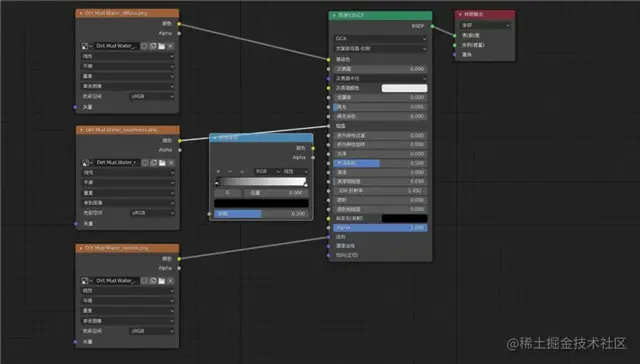The height and width of the screenshot is (364, 640).
Task: Unlink image with X in normal node
Action: click(171, 281)
